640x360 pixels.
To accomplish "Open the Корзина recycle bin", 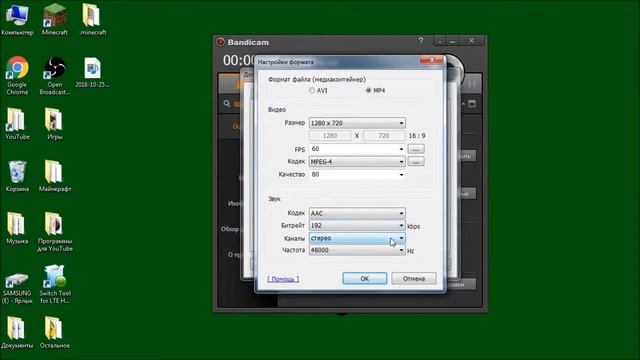I will point(17,176).
